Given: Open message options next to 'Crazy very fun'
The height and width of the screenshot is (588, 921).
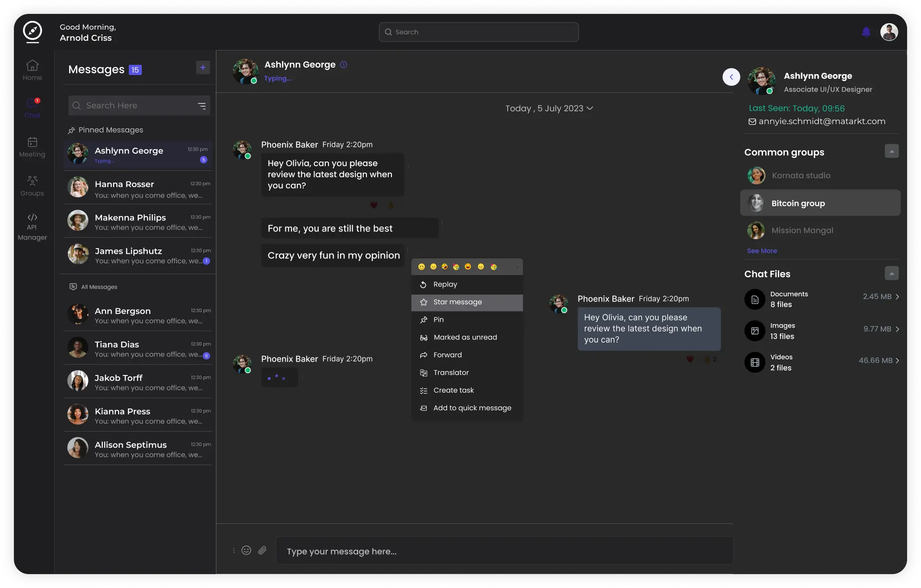Looking at the screenshot, I should (408, 250).
